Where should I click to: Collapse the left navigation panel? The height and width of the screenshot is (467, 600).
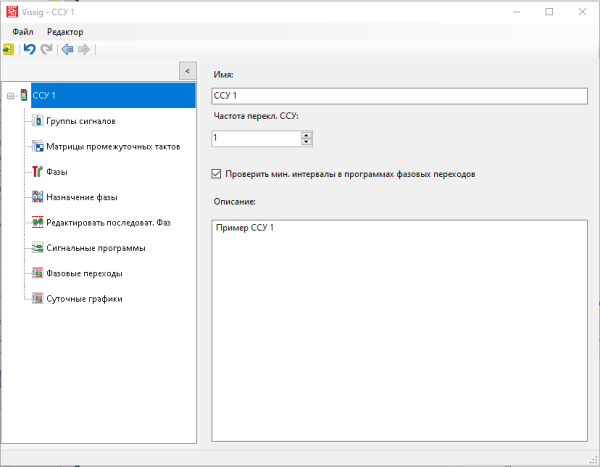[x=185, y=71]
